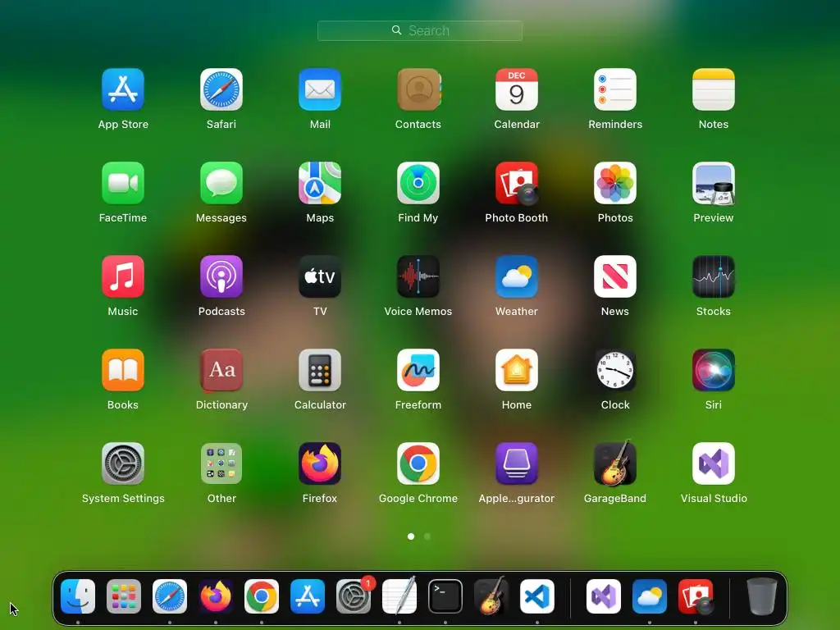Open the Home app
This screenshot has width=840, height=630.
(517, 370)
